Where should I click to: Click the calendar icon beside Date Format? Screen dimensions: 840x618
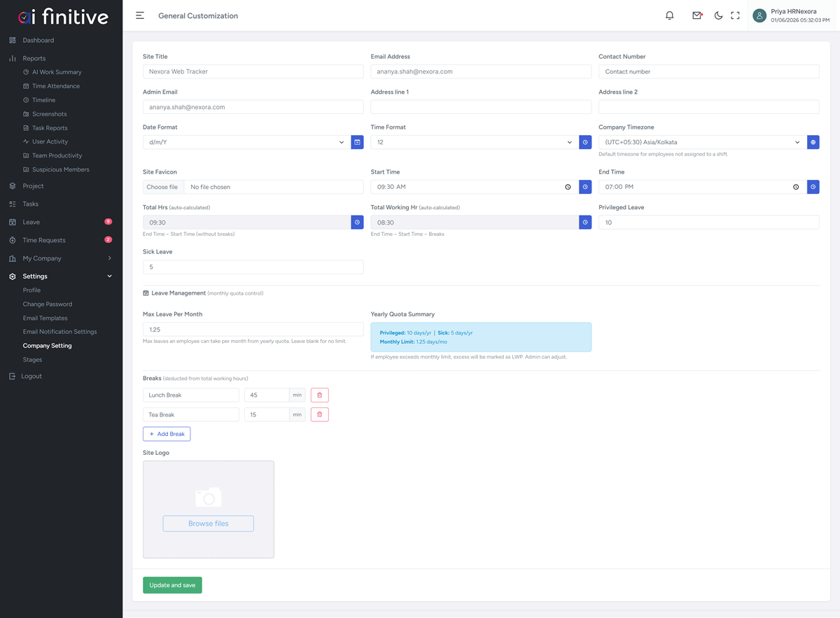click(x=357, y=142)
